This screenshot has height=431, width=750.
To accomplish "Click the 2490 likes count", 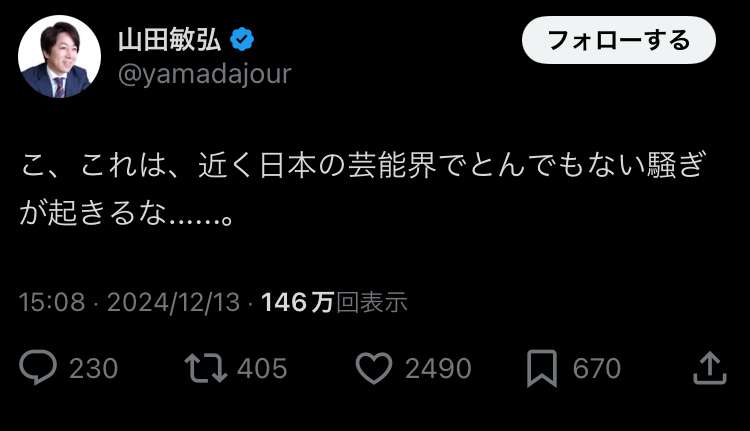I will pyautogui.click(x=438, y=368).
